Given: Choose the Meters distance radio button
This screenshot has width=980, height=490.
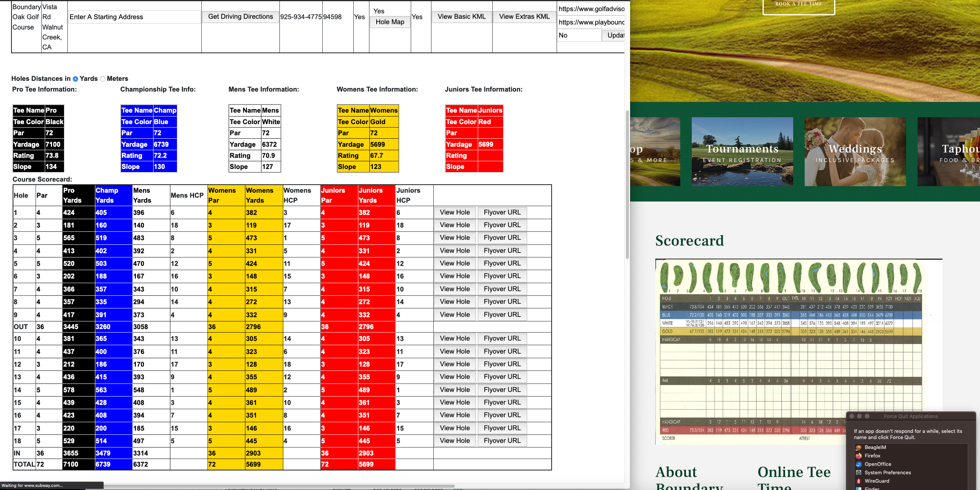Looking at the screenshot, I should coord(103,79).
